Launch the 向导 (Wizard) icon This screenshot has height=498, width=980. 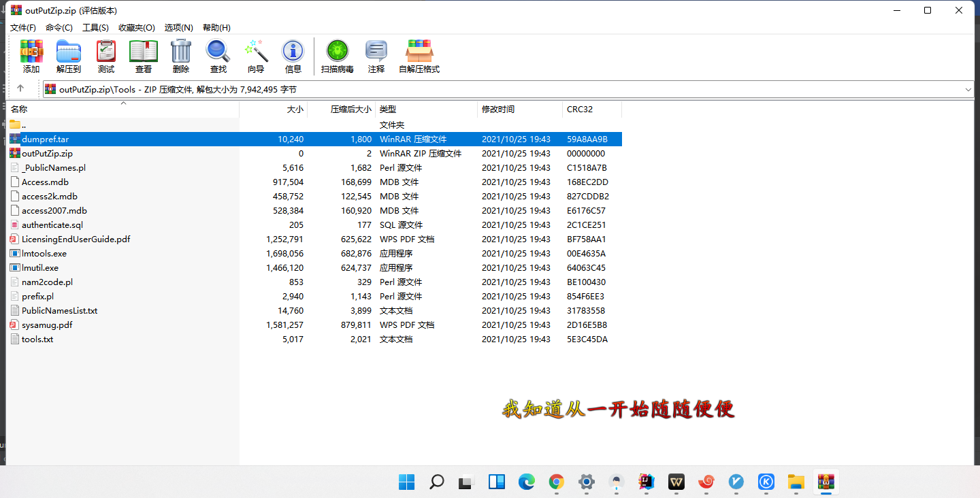pyautogui.click(x=256, y=56)
